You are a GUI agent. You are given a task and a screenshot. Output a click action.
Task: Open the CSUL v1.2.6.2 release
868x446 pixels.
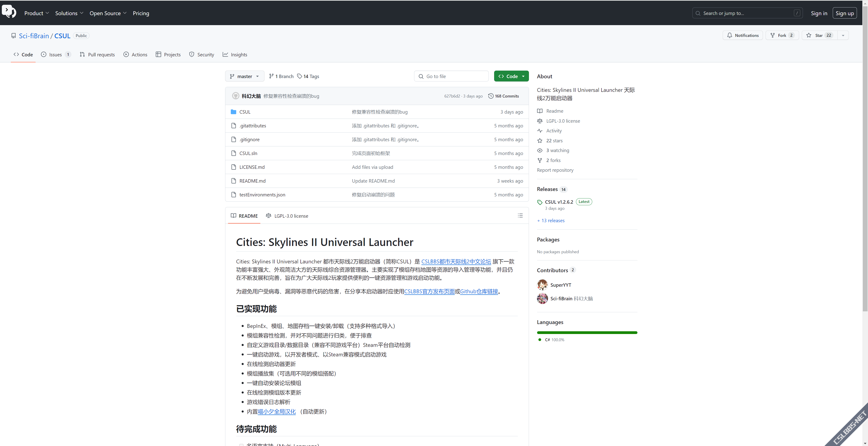(559, 202)
